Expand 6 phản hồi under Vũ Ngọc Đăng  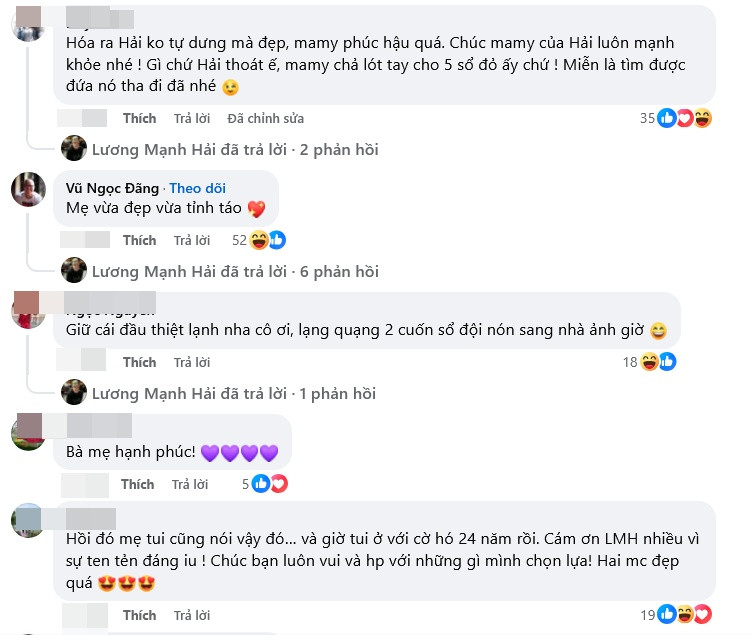(x=235, y=272)
